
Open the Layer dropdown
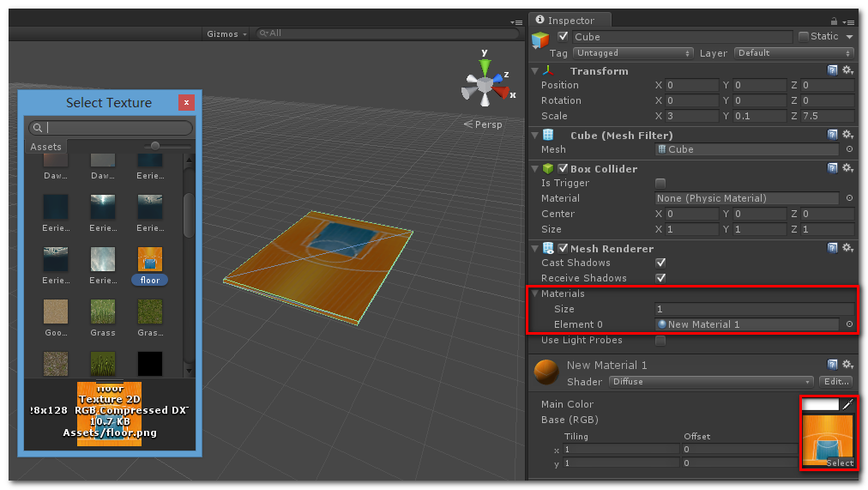(794, 53)
